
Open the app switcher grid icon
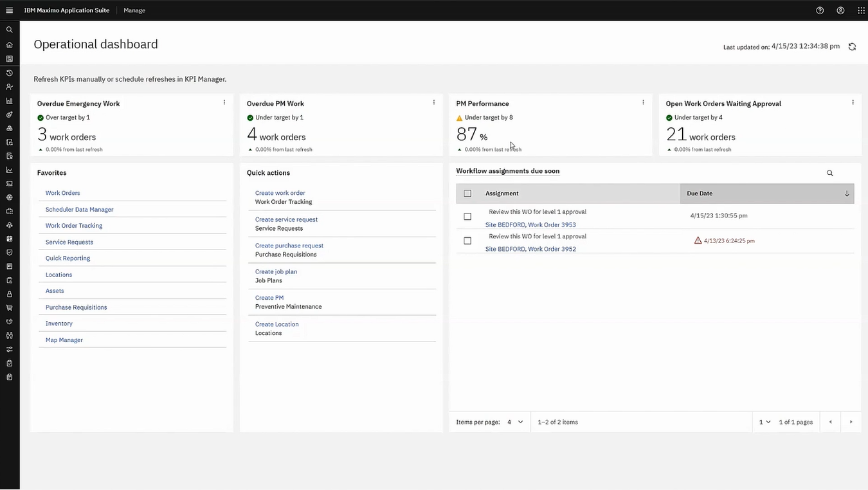tap(861, 10)
